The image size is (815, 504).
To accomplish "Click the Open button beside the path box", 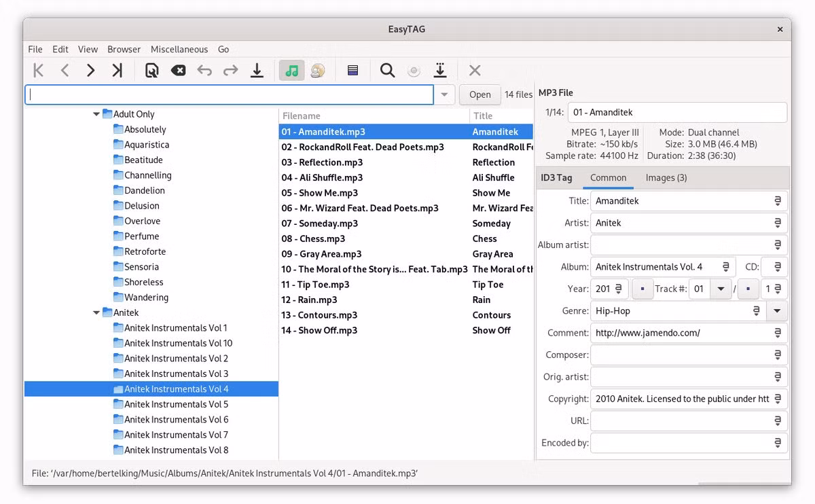I will 479,94.
